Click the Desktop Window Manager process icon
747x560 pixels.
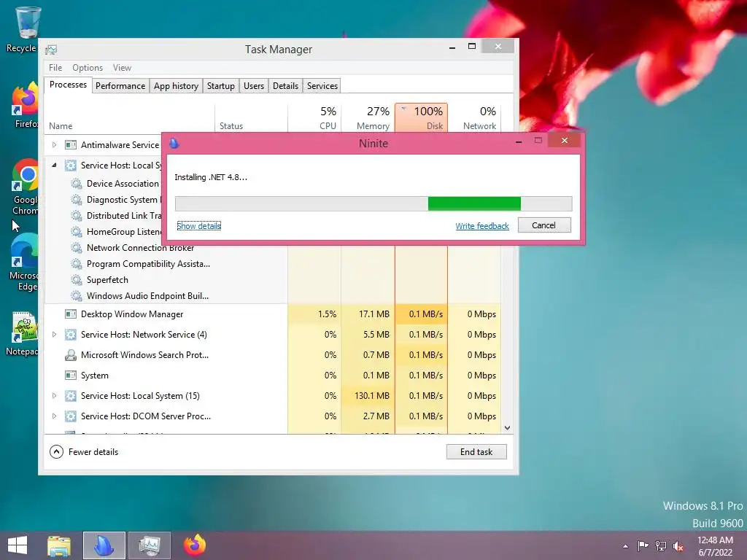71,314
